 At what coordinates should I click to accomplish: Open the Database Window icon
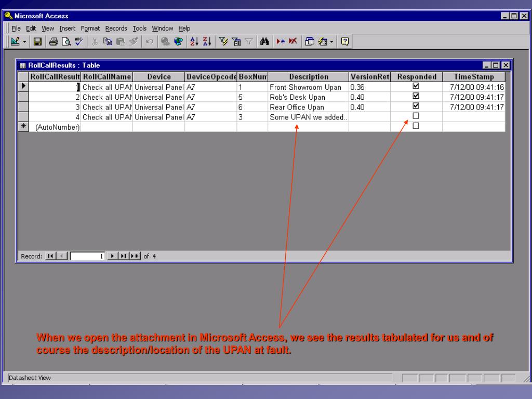[x=310, y=42]
